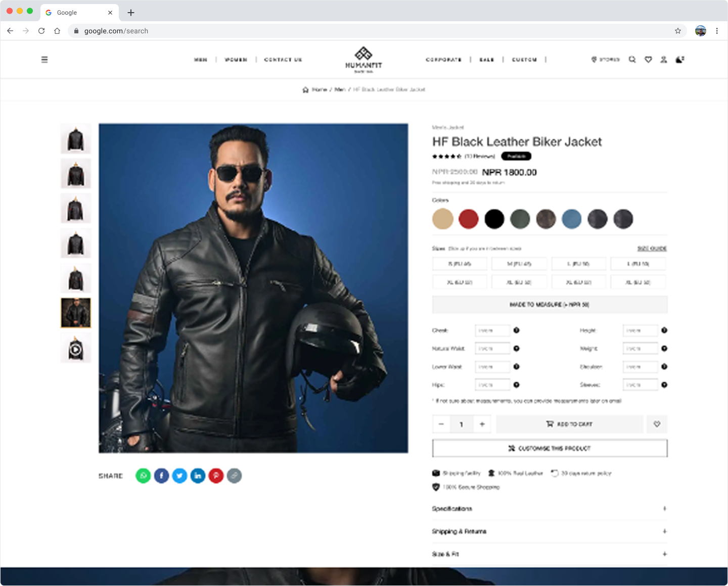Viewport: 728px width, 586px height.
Task: Add product to wishlist beside Add to Cart
Action: tap(657, 424)
